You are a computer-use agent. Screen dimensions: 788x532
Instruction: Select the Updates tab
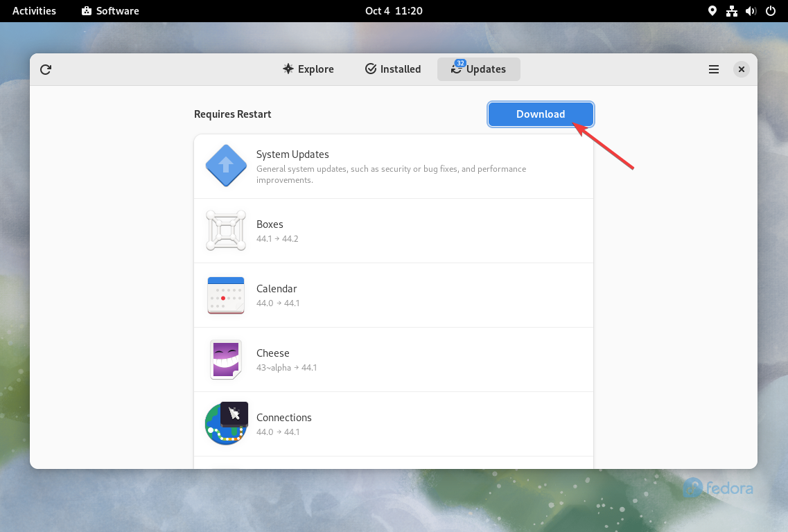tap(478, 69)
